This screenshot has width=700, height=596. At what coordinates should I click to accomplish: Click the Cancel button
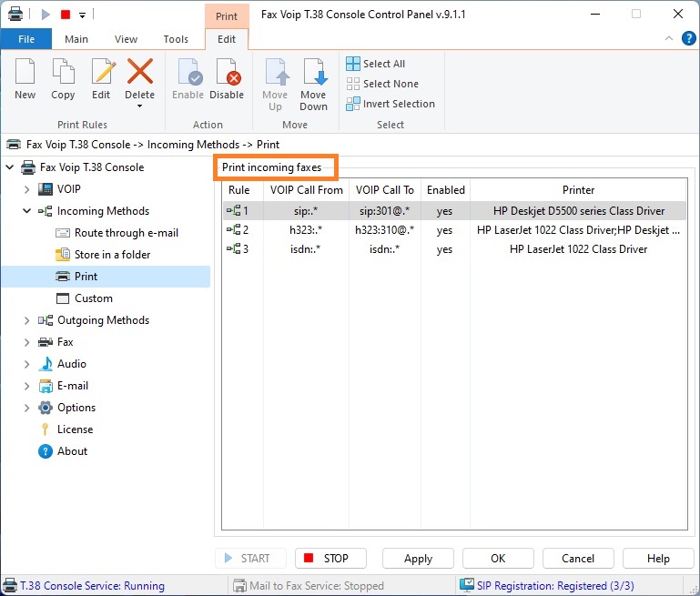[578, 559]
